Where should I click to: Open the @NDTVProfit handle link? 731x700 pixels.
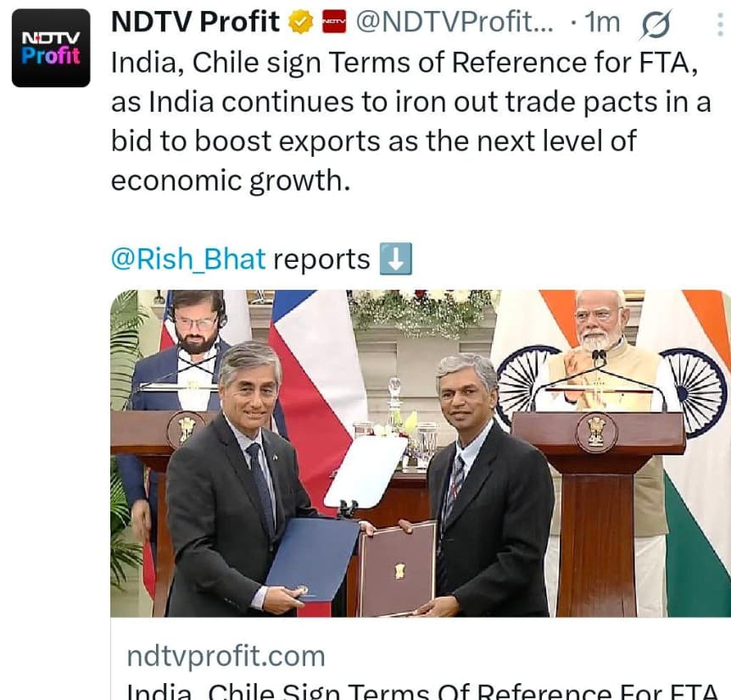point(455,22)
